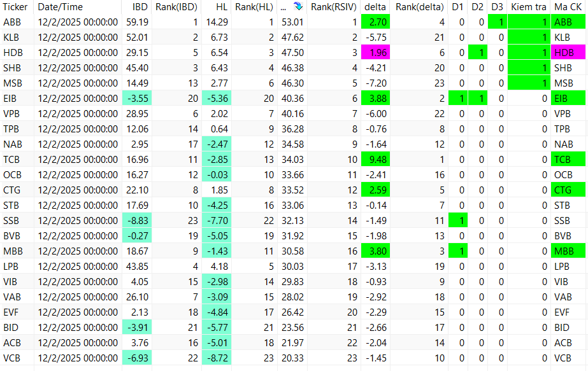The width and height of the screenshot is (588, 371).
Task: Sort by the delta column header
Action: [375, 7]
